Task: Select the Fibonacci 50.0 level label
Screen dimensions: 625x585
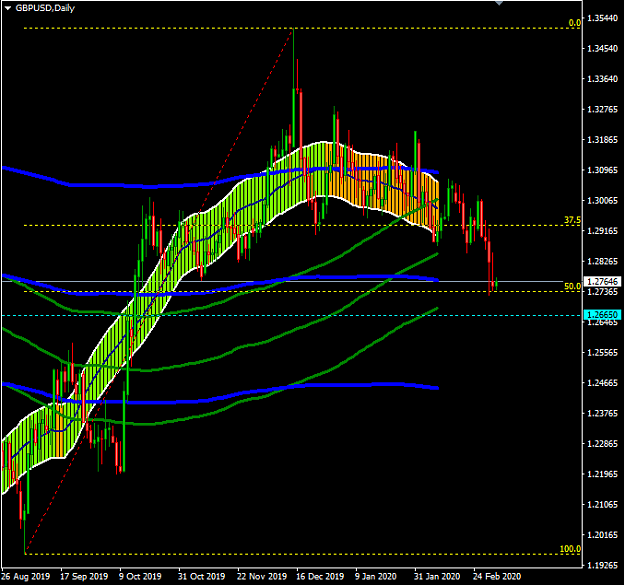Action: pyautogui.click(x=572, y=286)
